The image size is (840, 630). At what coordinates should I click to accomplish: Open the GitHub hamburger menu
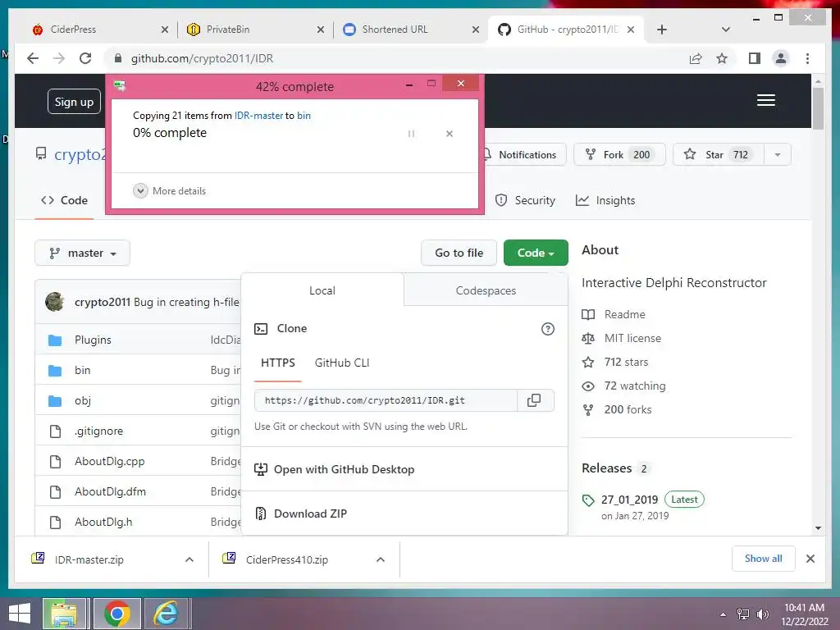(x=766, y=100)
